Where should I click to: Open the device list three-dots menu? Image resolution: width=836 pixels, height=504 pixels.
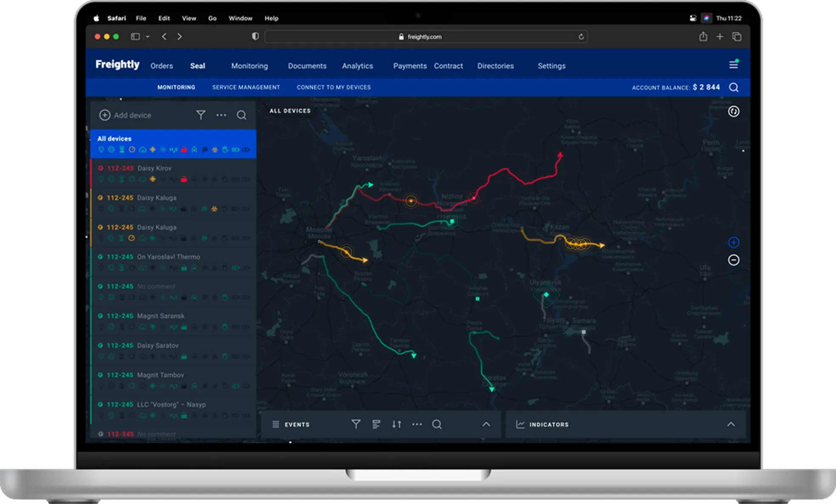pyautogui.click(x=221, y=115)
